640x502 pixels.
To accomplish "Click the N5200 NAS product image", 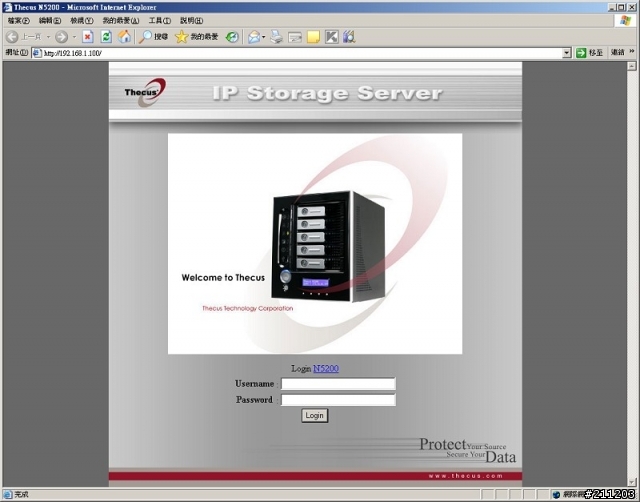I will pyautogui.click(x=328, y=246).
